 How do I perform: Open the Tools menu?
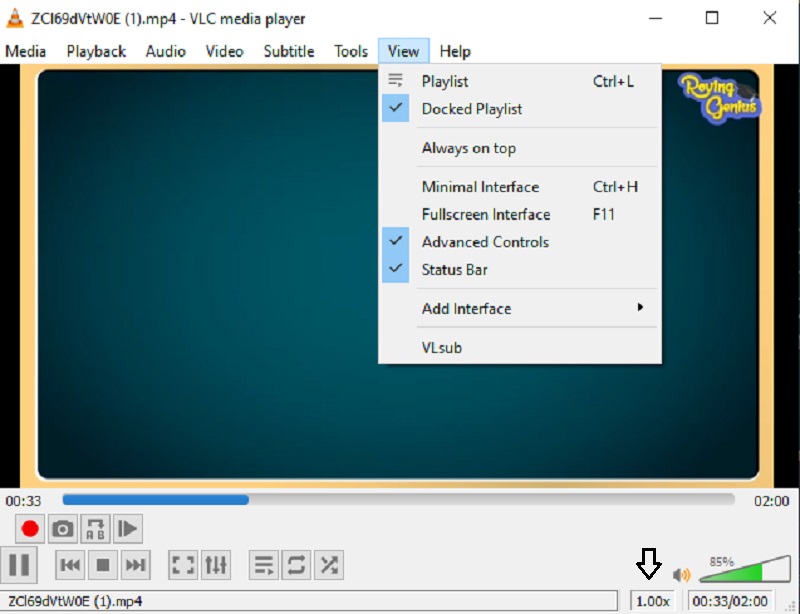pos(350,51)
